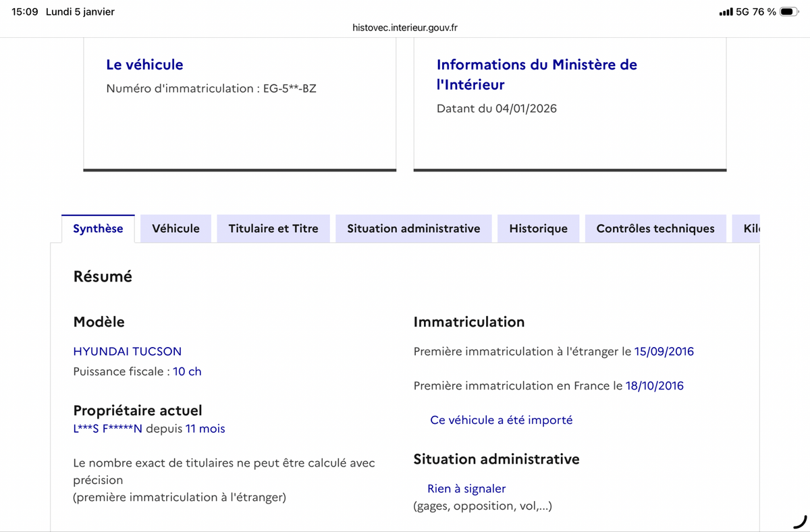
Task: Tap the 15:09 clock in status bar
Action: click(x=25, y=12)
